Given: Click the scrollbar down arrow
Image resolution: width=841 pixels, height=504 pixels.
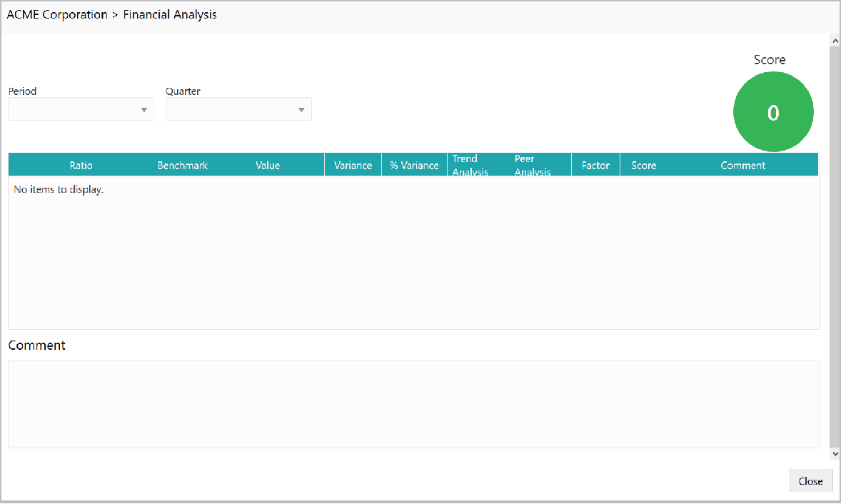Looking at the screenshot, I should (x=835, y=453).
